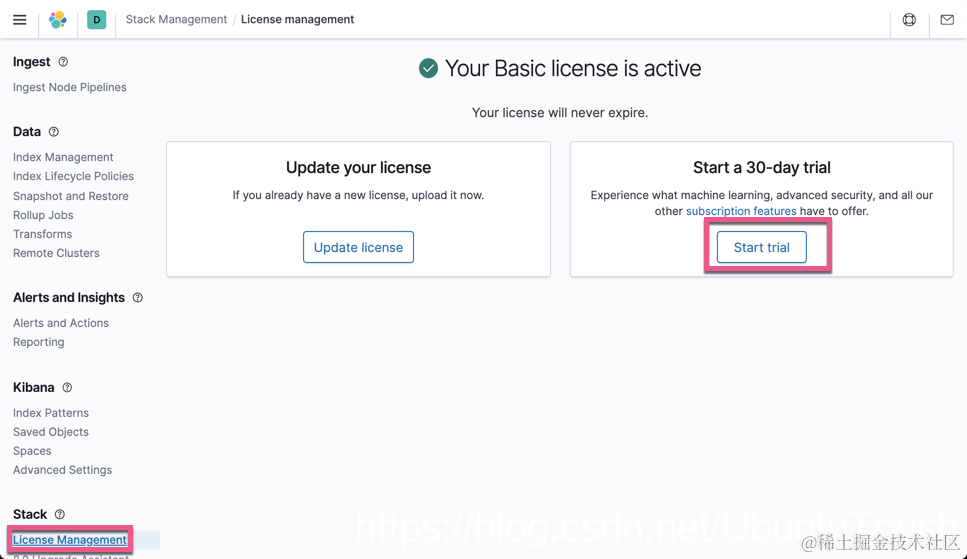The height and width of the screenshot is (559, 967).
Task: Click the 'Update your license' heading
Action: [x=358, y=168]
